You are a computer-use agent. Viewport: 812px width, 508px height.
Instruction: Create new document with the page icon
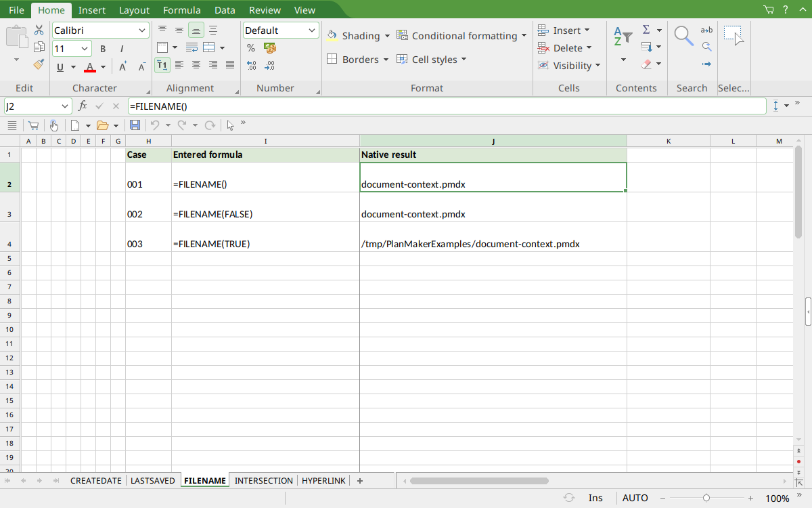pyautogui.click(x=75, y=125)
